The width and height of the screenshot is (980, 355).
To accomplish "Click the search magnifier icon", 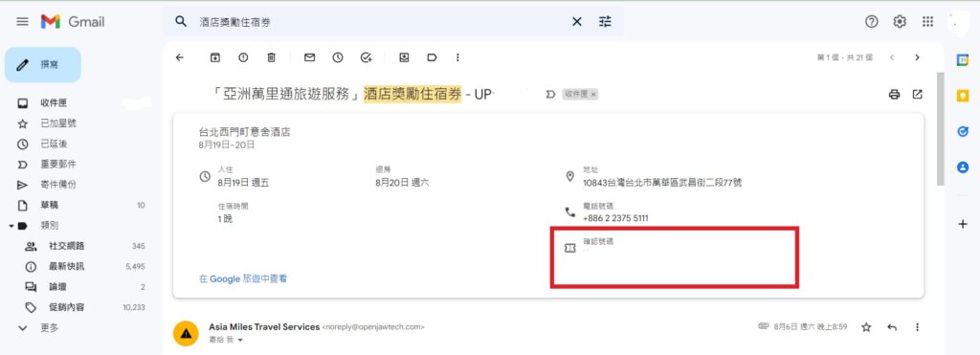I will (x=181, y=22).
